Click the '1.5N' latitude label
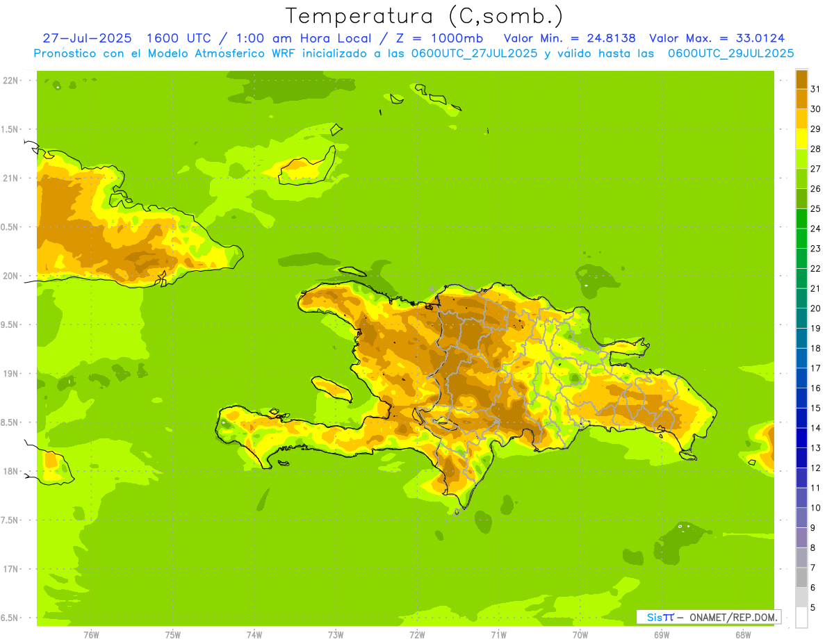The width and height of the screenshot is (834, 644). click(10, 130)
